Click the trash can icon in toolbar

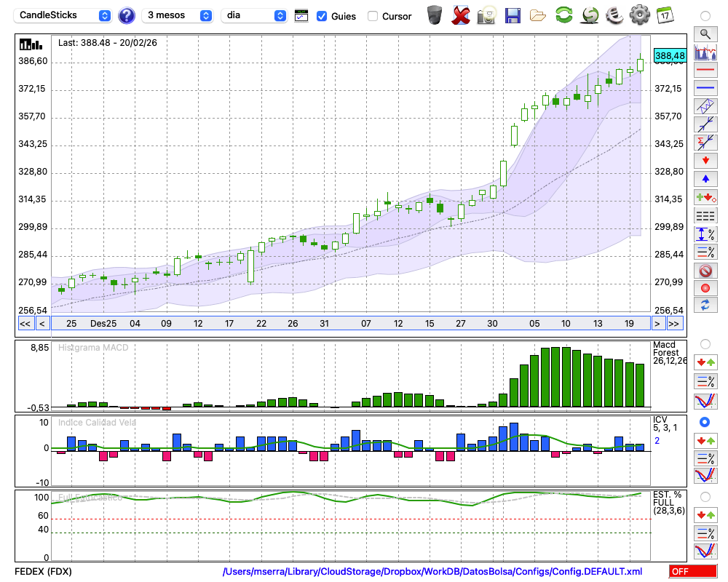(435, 15)
